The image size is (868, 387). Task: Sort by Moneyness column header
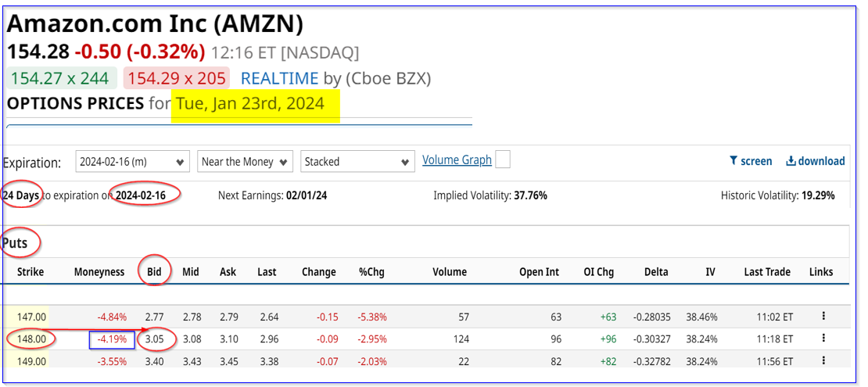point(99,272)
